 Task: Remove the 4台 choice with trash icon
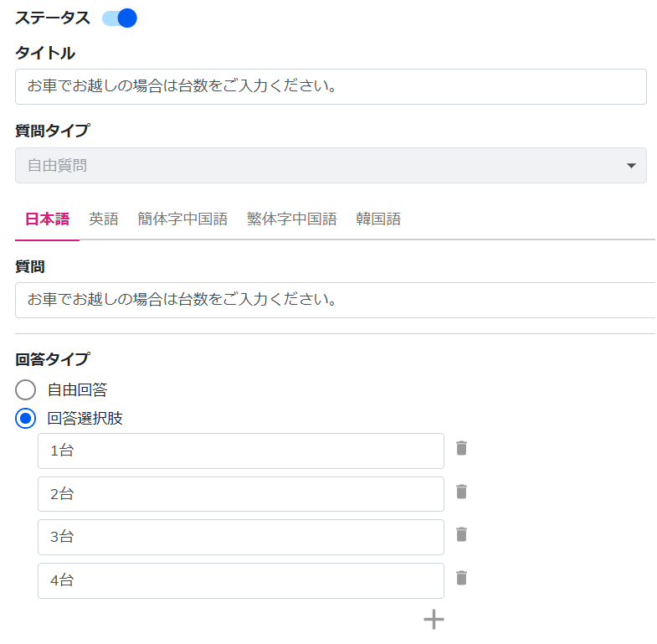coord(461,578)
